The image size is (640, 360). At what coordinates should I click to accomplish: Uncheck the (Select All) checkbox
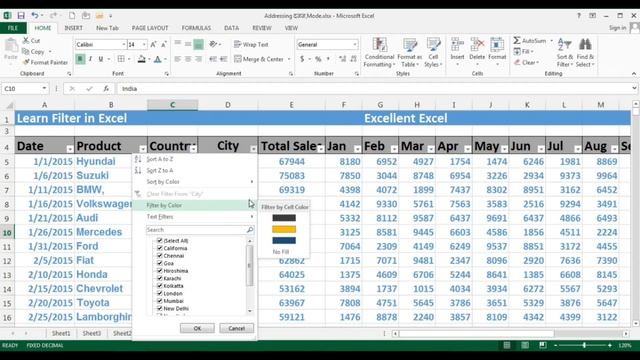coord(160,240)
